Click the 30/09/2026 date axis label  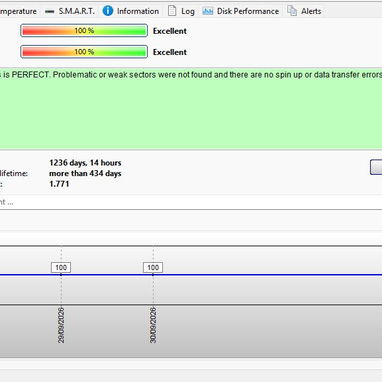point(153,325)
